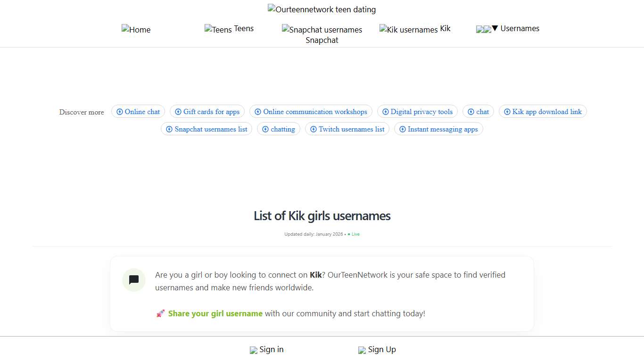Click the Ourteennetwork logo at the top
This screenshot has width=644, height=362.
point(322,9)
